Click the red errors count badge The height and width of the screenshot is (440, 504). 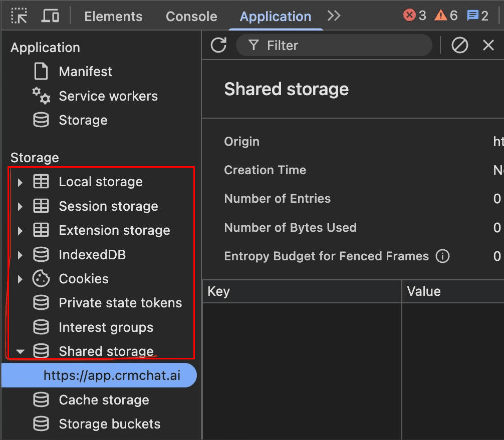click(x=415, y=16)
